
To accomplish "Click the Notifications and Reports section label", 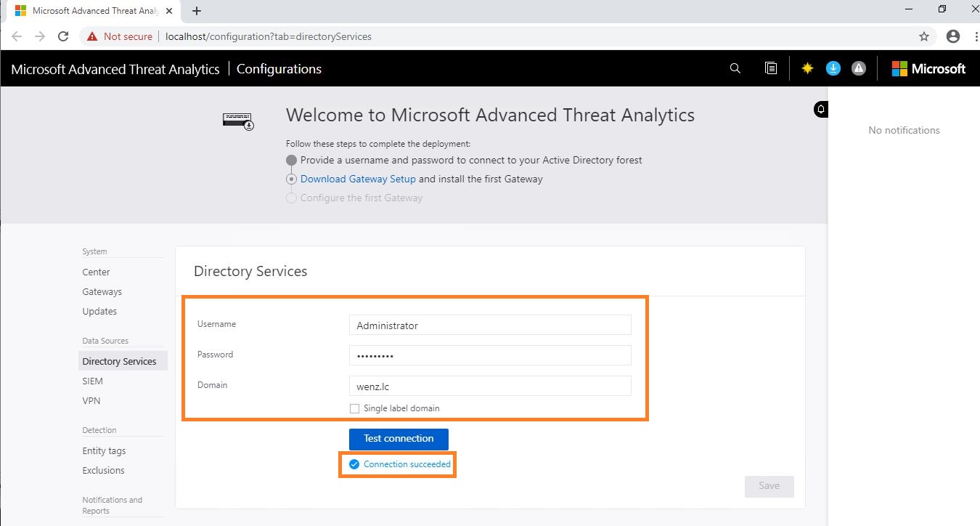I will [113, 505].
